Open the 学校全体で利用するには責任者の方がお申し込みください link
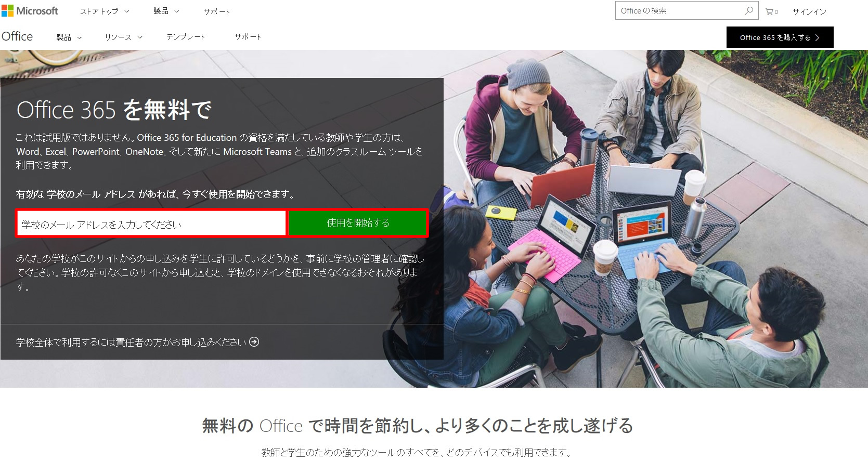Screen dimensions: 868x461 137,342
